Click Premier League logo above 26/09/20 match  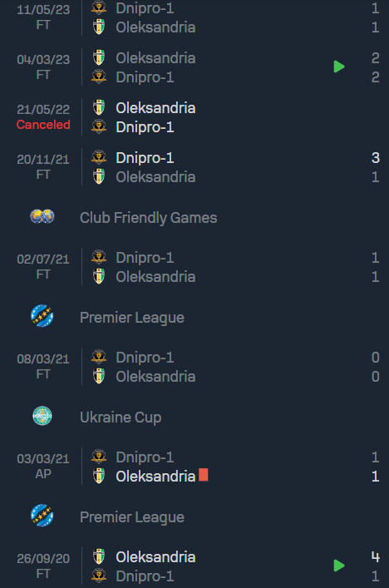pyautogui.click(x=42, y=516)
